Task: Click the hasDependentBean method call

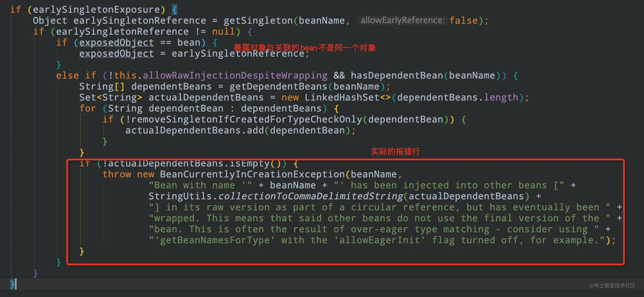Action: (397, 75)
